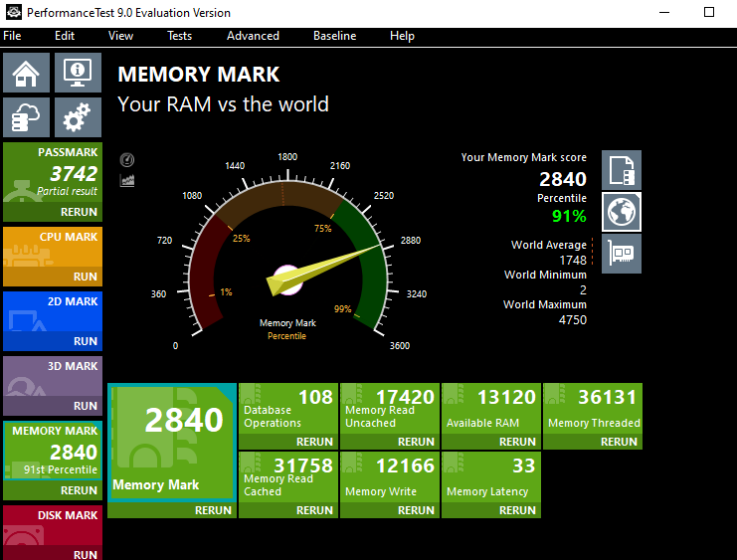Minimize the PerformanceTest window
Image resolution: width=737 pixels, height=560 pixels.
[664, 12]
